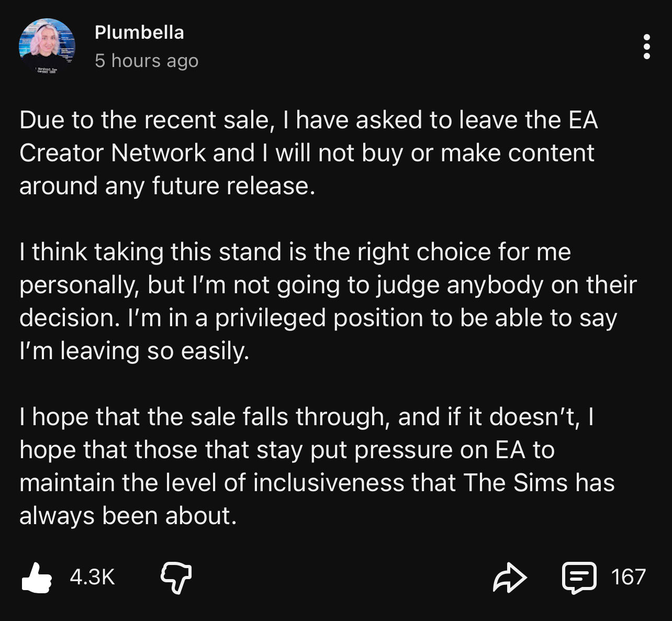The height and width of the screenshot is (621, 672).
Task: Click the 4.3K like count
Action: [x=92, y=578]
